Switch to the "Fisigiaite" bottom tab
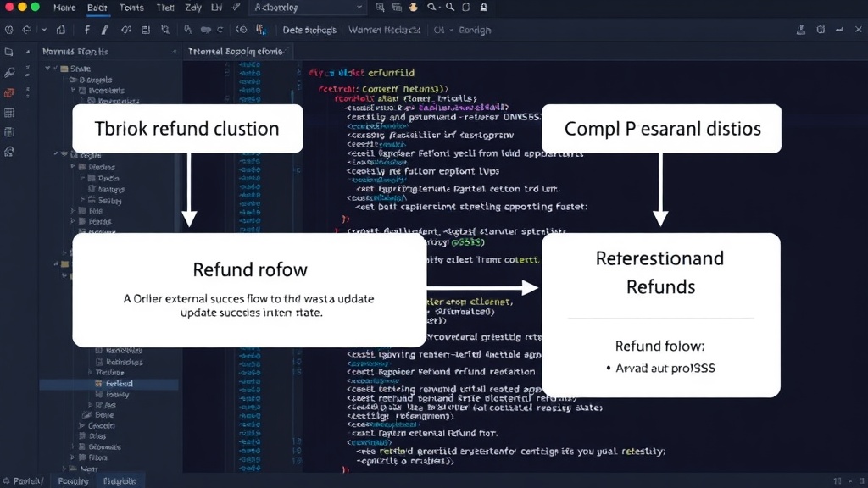The width and height of the screenshot is (868, 488). pos(120,481)
